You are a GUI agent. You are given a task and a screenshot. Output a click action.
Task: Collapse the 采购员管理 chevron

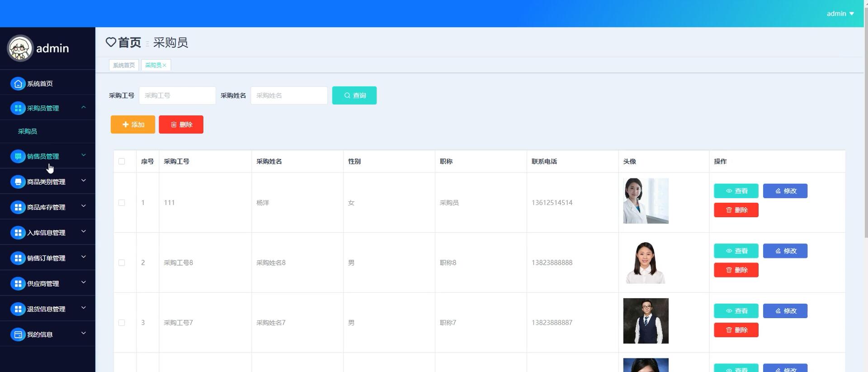[84, 107]
